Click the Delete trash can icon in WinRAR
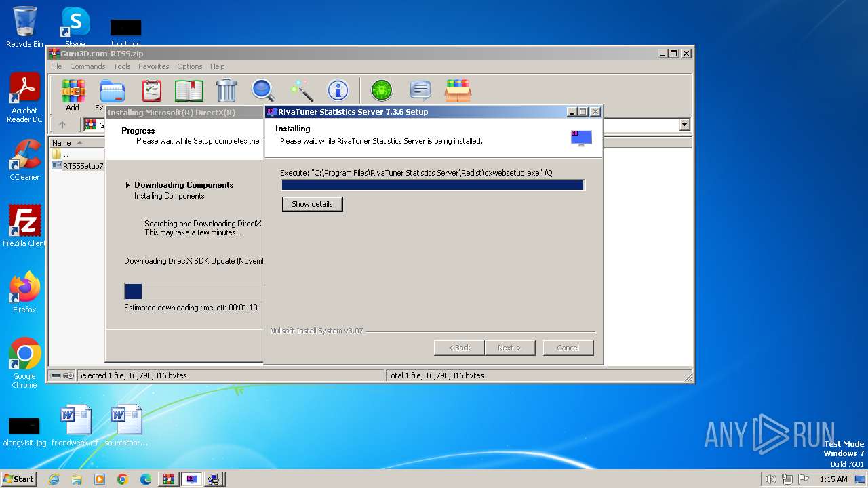This screenshot has height=488, width=868. pyautogui.click(x=226, y=90)
